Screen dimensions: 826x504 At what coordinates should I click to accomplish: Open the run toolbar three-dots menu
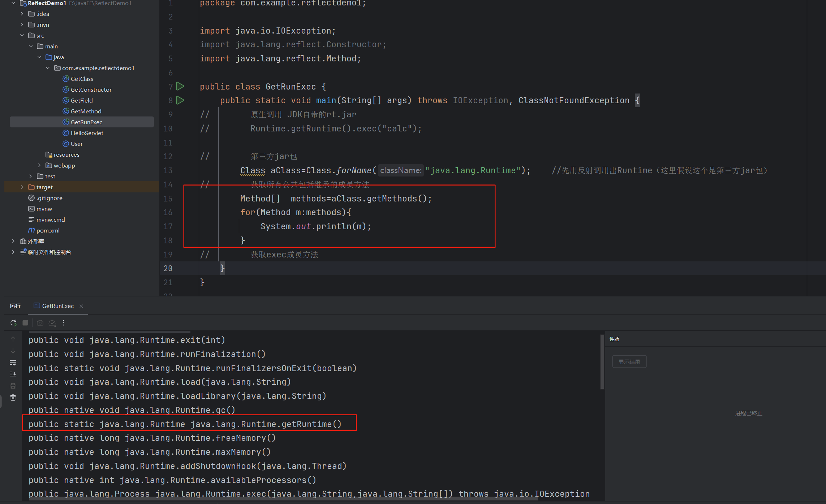64,323
